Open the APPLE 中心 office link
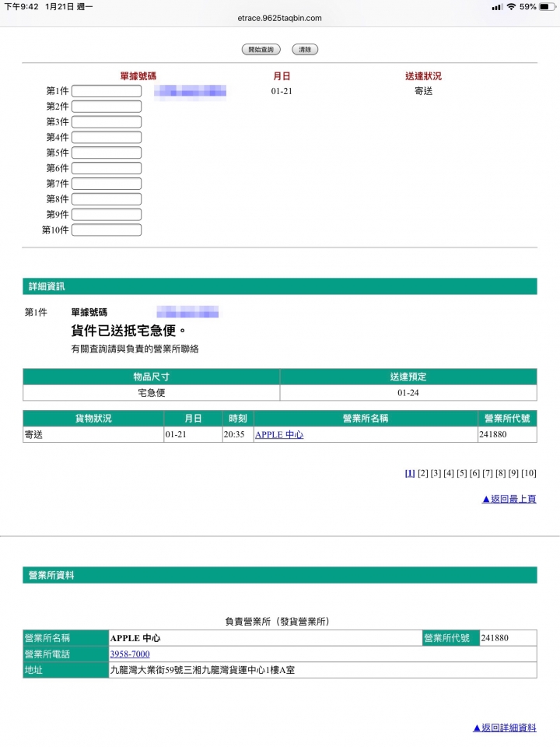560x747 pixels. 279,434
